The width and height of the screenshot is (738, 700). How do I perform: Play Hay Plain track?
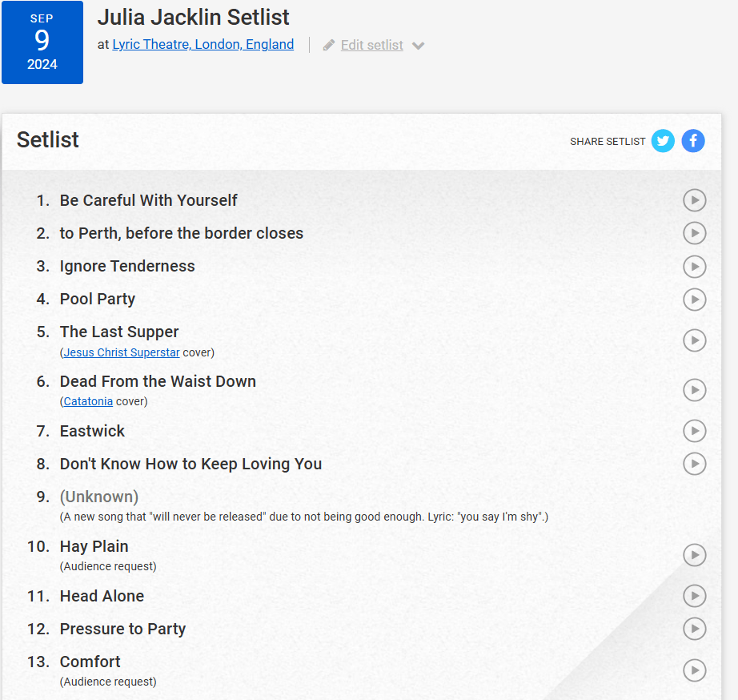(x=694, y=555)
